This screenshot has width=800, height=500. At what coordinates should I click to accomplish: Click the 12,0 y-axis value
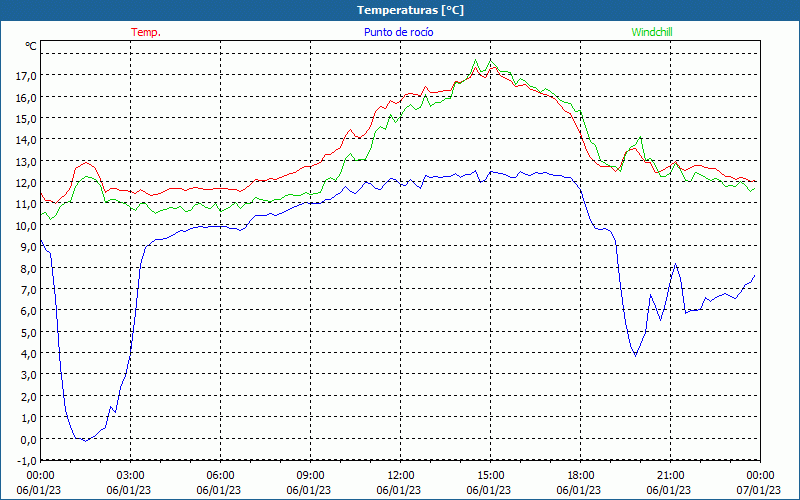pyautogui.click(x=26, y=183)
